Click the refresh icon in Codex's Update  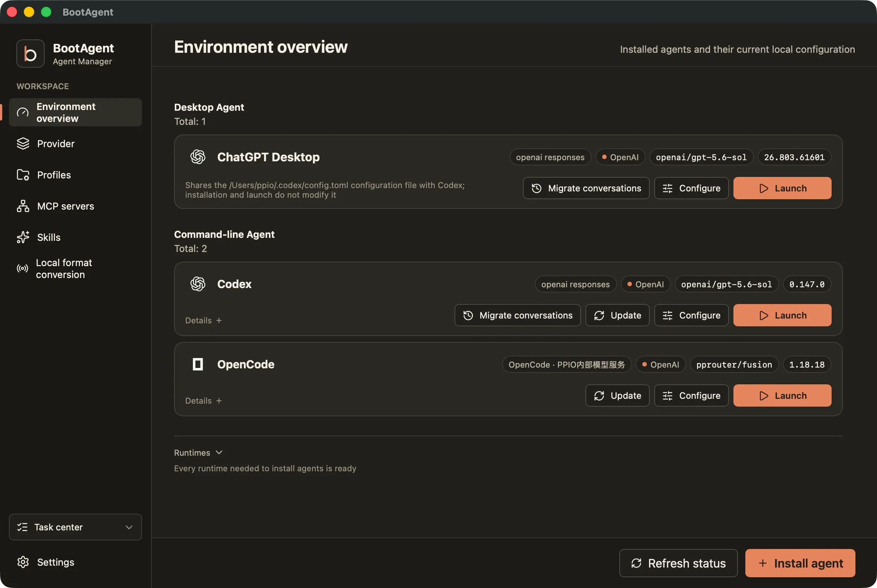coord(599,316)
